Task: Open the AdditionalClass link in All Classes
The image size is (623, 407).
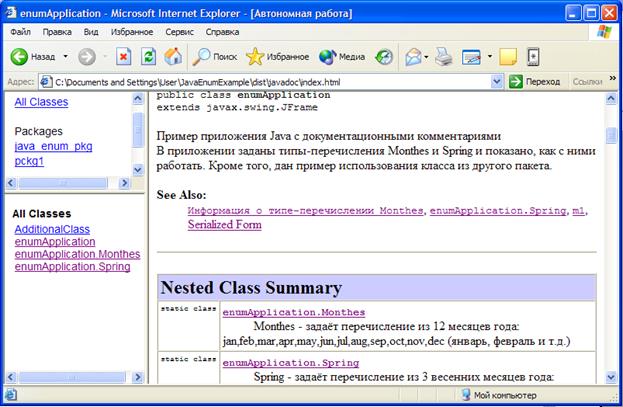Action: [52, 229]
